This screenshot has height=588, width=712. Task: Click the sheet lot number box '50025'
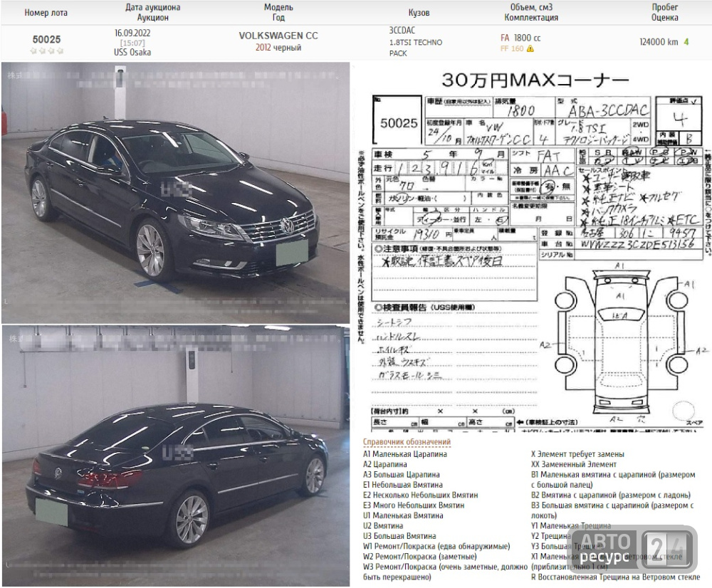[398, 121]
